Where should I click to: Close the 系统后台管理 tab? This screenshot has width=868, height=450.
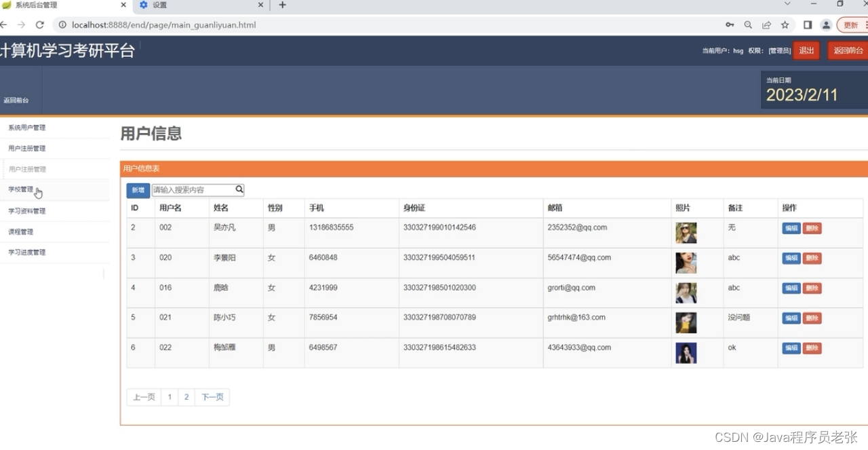(123, 5)
